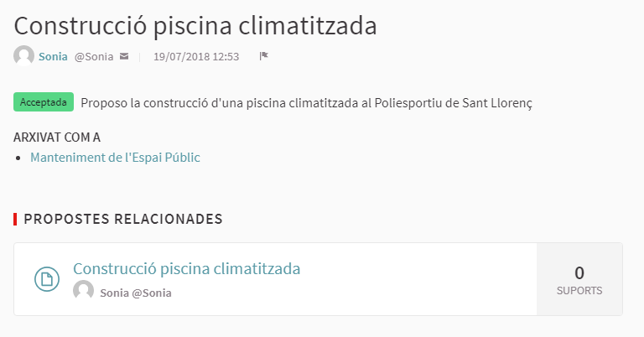Click the document icon in related proposal card
Image resolution: width=644 pixels, height=337 pixels.
click(47, 279)
